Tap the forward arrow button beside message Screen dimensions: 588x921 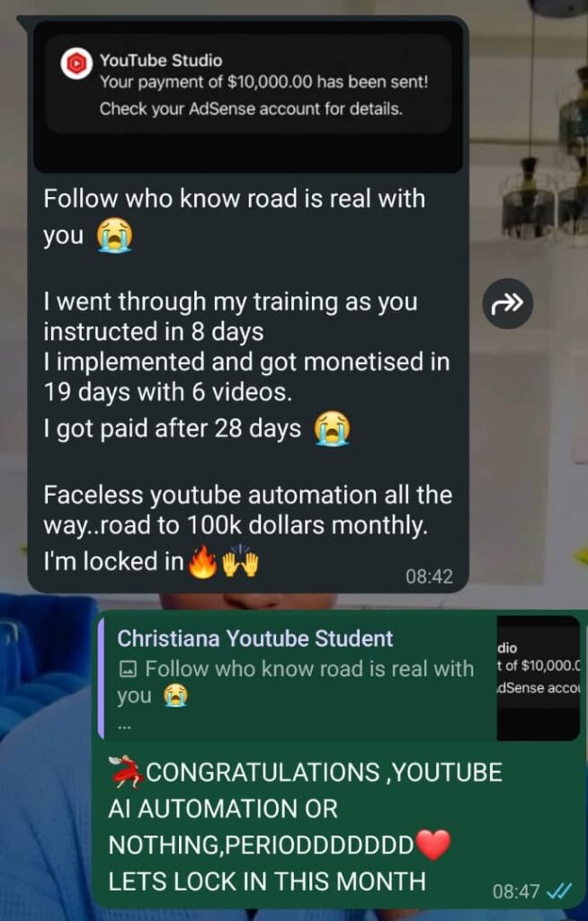pos(507,303)
